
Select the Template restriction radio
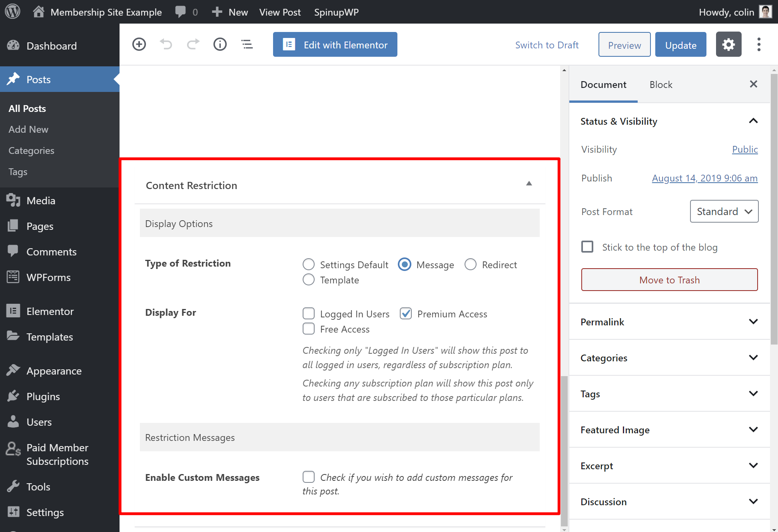click(308, 279)
